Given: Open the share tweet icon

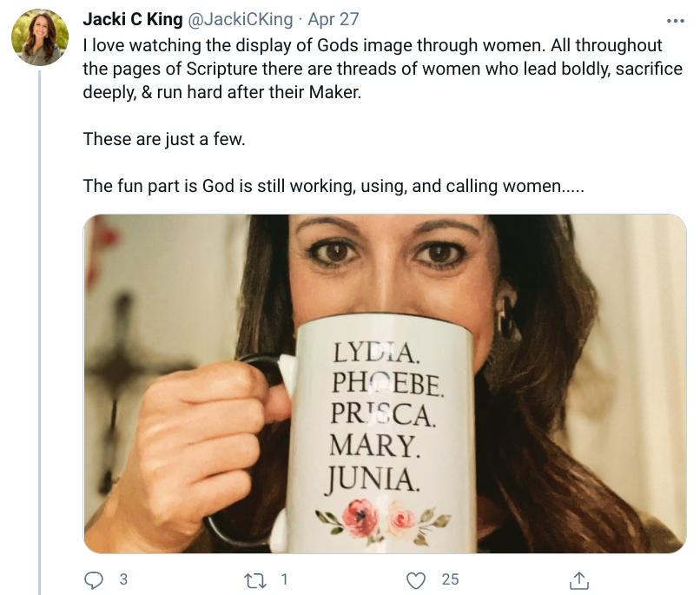Looking at the screenshot, I should pos(580,579).
